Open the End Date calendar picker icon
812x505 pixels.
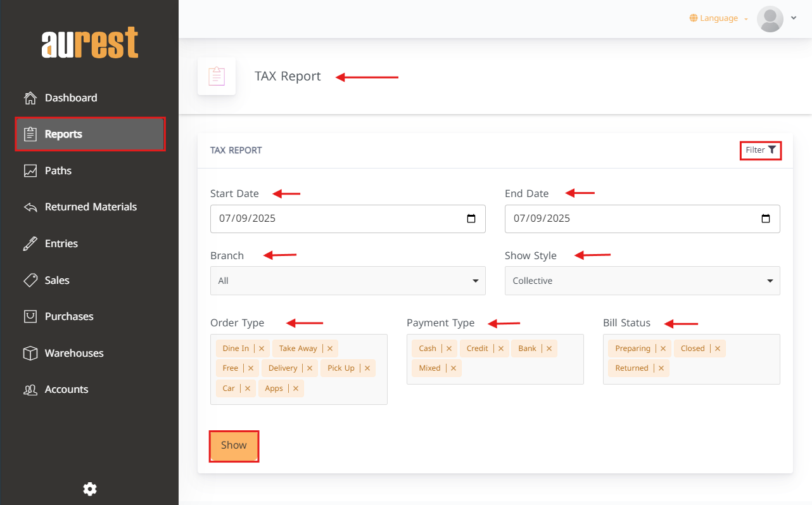click(x=765, y=219)
